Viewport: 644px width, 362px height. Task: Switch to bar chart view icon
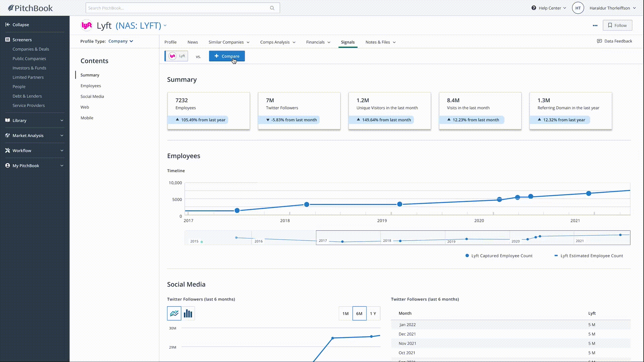[188, 313]
